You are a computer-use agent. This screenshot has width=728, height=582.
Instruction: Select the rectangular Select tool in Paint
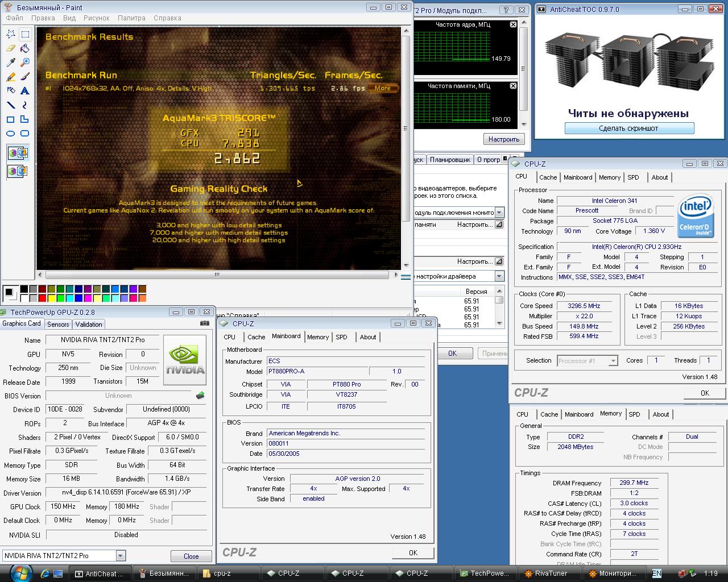tap(24, 34)
